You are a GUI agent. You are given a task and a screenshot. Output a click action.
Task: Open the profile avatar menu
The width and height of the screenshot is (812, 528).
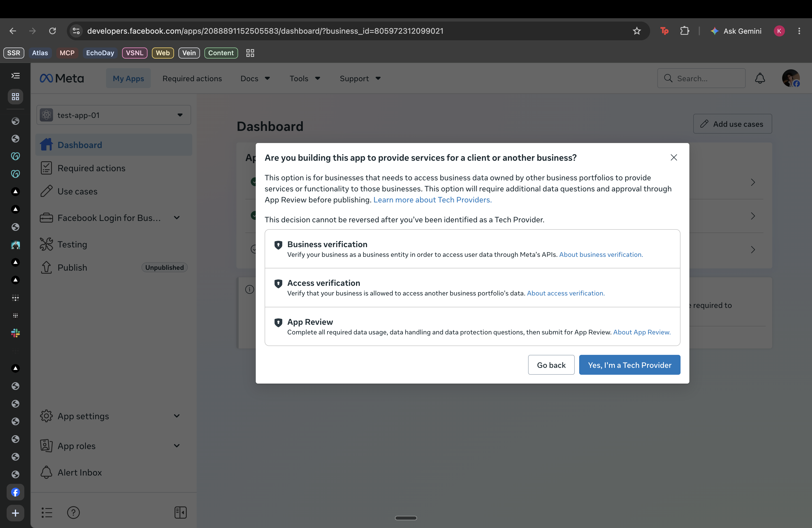(x=790, y=78)
